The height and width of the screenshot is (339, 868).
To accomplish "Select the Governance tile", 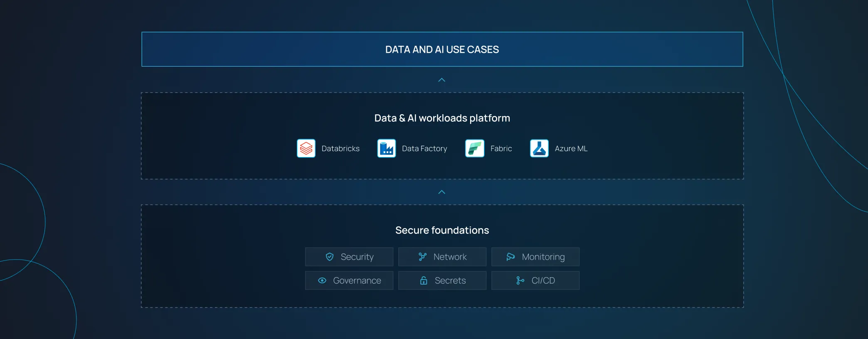I will tap(349, 280).
